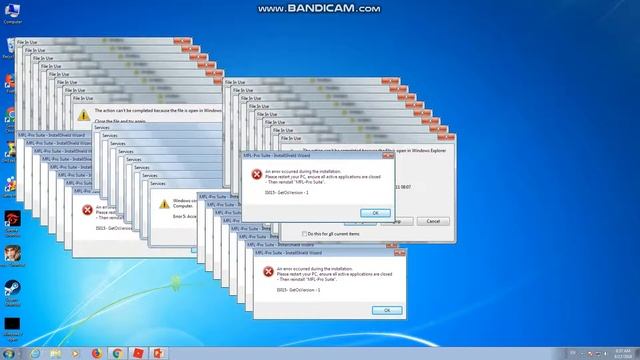The width and height of the screenshot is (640, 360).
Task: Open the Google Chrome desktop shortcut
Action: click(x=10, y=119)
